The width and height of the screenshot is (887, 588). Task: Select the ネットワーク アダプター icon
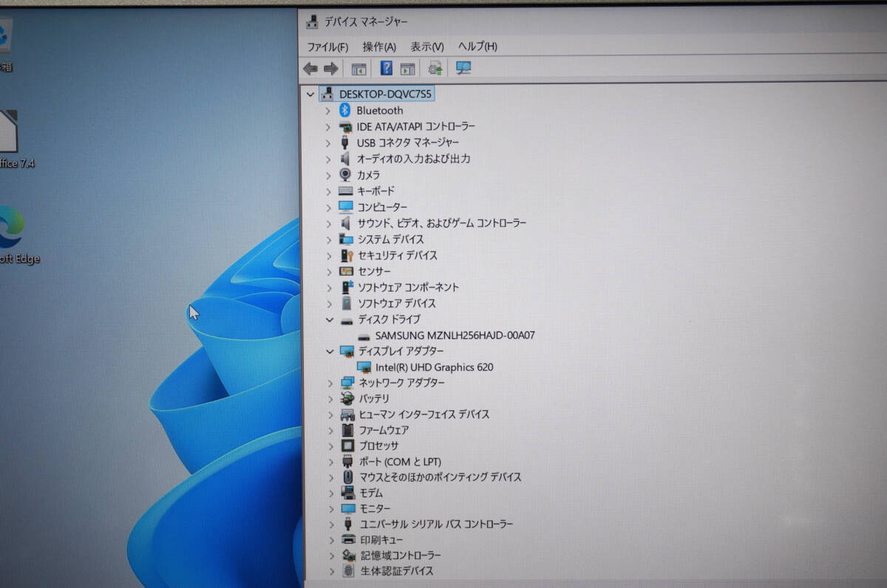[x=347, y=383]
